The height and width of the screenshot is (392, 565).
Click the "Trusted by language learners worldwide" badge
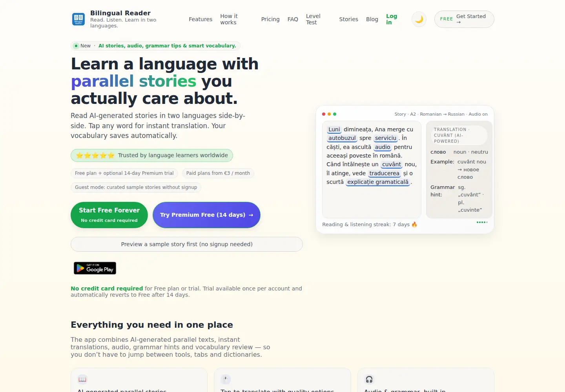[x=152, y=155]
